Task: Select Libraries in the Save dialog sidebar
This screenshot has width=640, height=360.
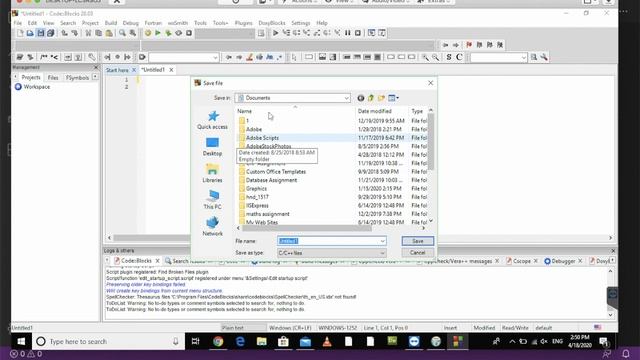Action: tap(212, 173)
